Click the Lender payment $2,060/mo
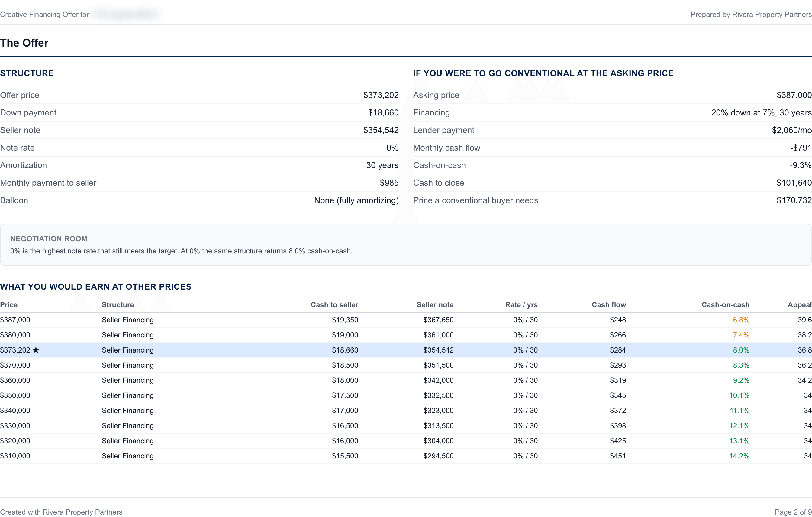The image size is (812, 517). click(791, 130)
